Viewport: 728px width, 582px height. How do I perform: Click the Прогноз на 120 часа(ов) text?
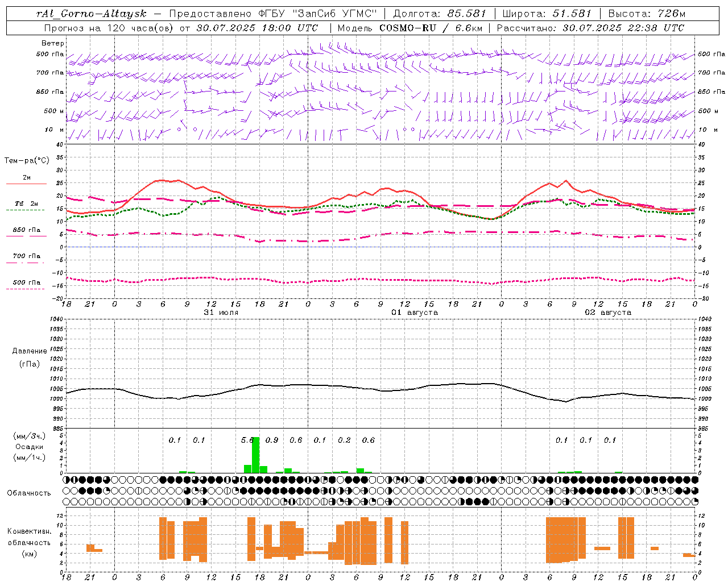(x=109, y=27)
